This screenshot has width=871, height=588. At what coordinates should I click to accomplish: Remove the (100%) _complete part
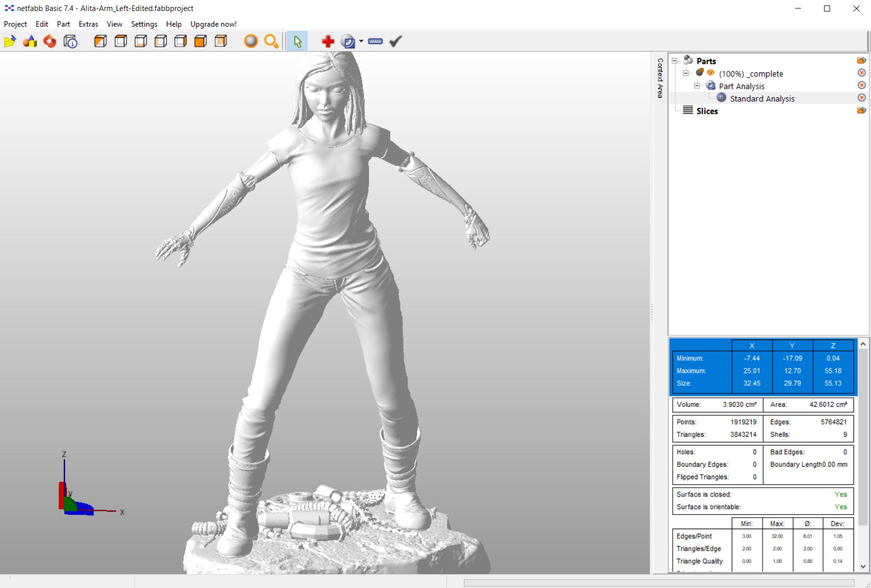(x=862, y=73)
